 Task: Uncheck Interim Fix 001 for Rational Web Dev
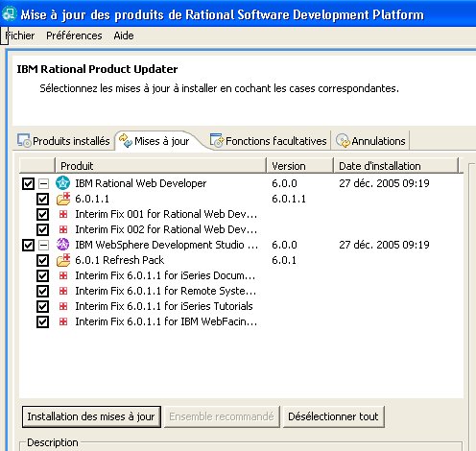click(x=42, y=215)
